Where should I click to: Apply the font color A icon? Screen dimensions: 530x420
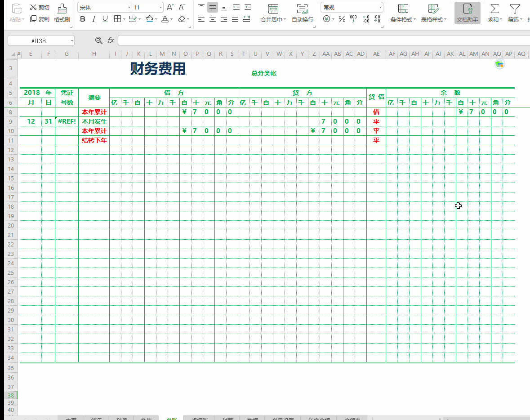coord(165,19)
